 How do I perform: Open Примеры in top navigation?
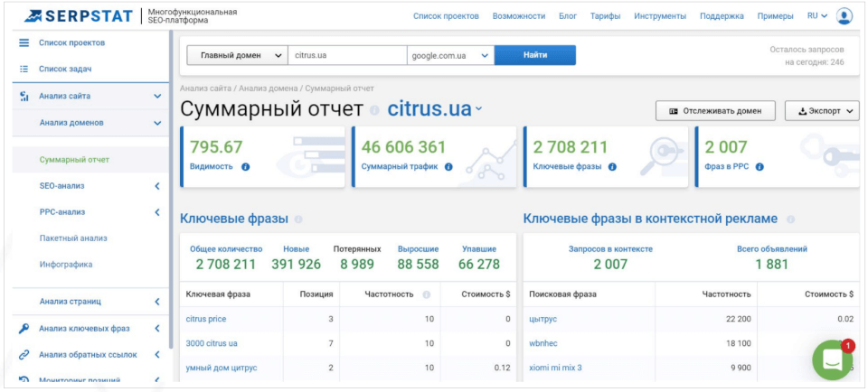click(x=775, y=16)
